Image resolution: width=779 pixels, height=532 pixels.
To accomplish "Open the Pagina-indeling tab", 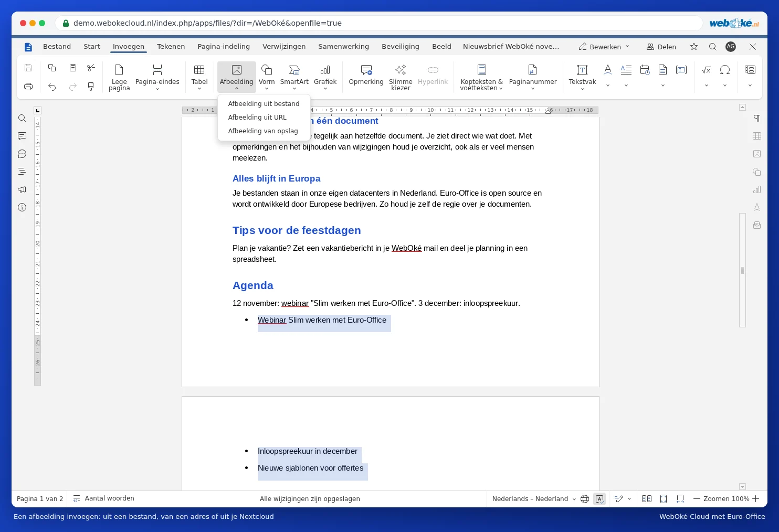I will pyautogui.click(x=224, y=47).
